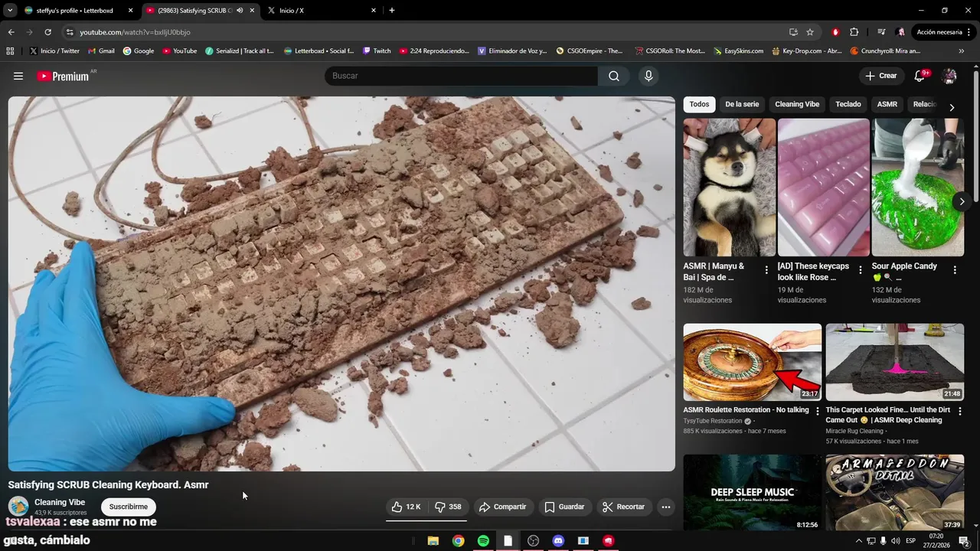Open ASMR Roulette Restoration thumbnail
Screen dimensions: 980x551
click(x=753, y=362)
